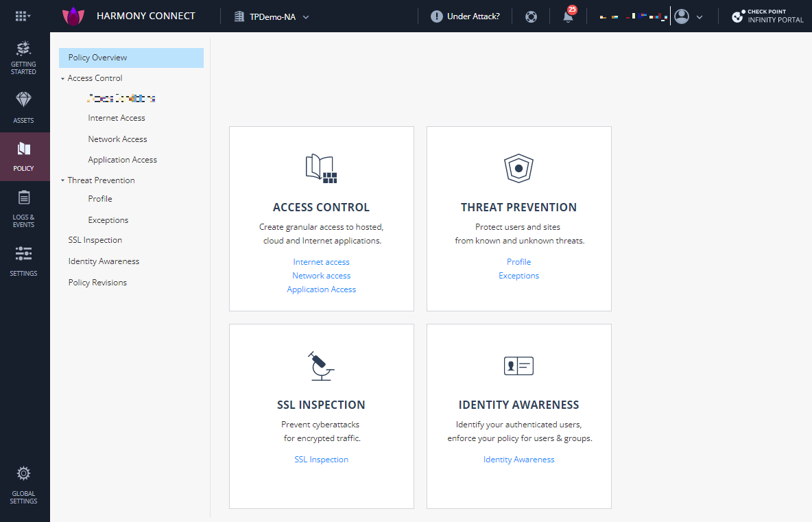Screen dimensions: 812x522
Task: Click the THREAT PREVENTION card heading
Action: point(519,207)
